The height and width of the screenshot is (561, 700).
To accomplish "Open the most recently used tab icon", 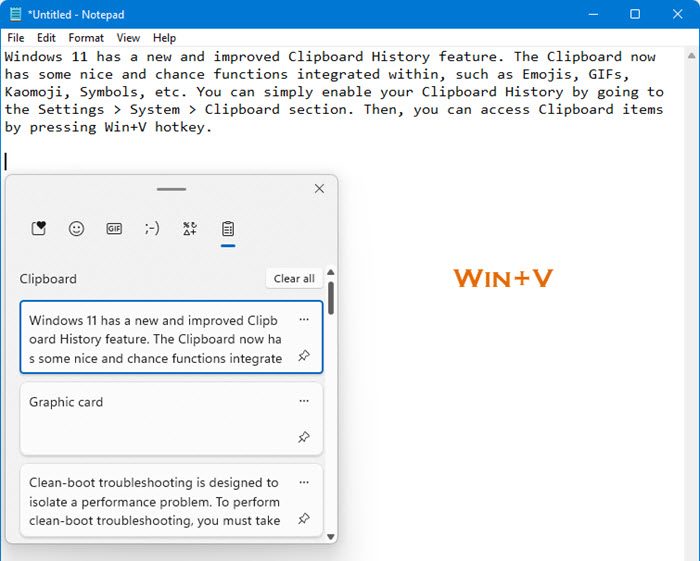I will coord(39,229).
